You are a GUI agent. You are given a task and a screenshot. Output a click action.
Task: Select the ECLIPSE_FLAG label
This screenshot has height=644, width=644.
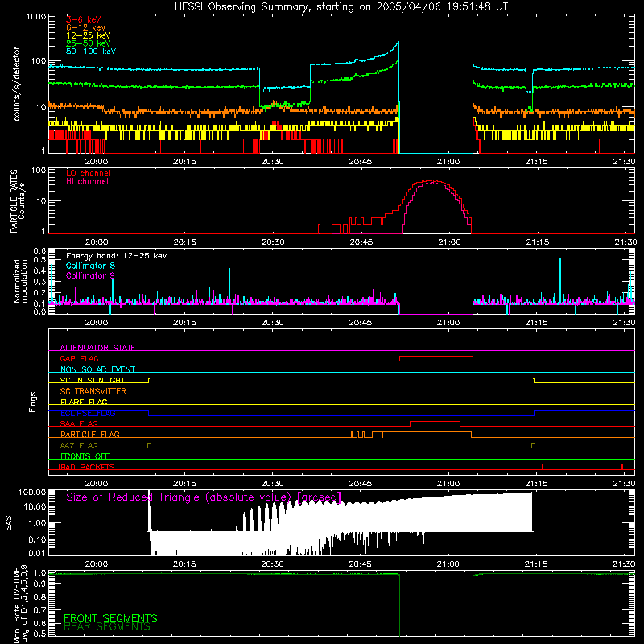click(88, 413)
